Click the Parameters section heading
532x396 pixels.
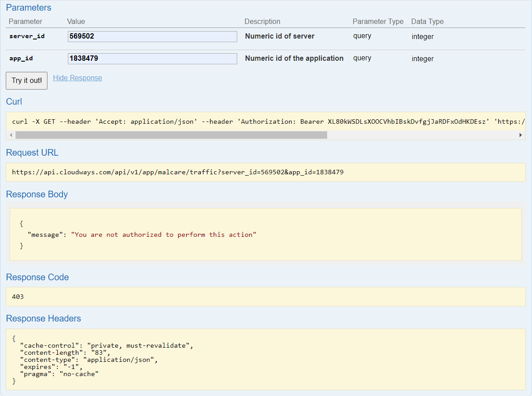point(28,8)
